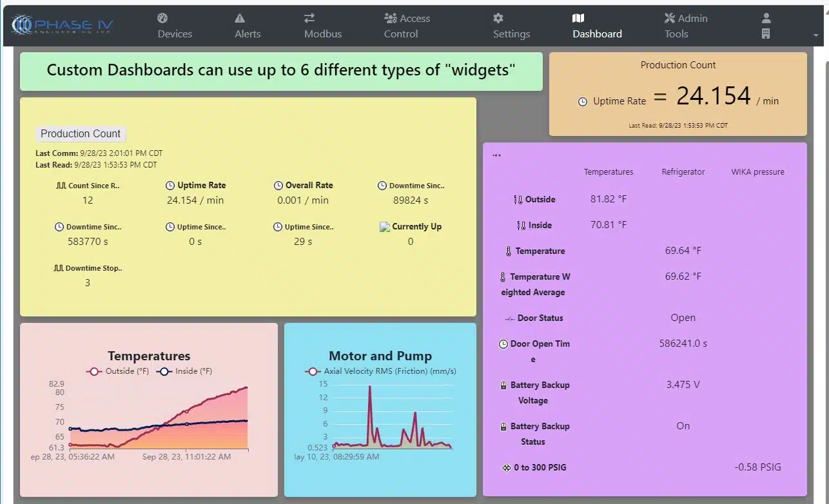Viewport: 829px width, 504px height.
Task: Open the Alerts menu item
Action: pos(248,34)
